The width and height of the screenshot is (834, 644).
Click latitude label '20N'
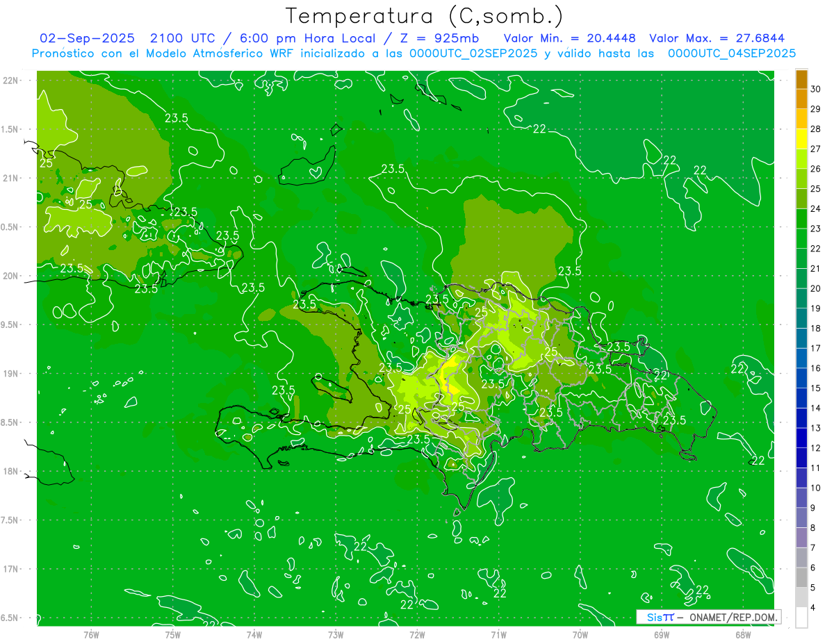pos(10,276)
